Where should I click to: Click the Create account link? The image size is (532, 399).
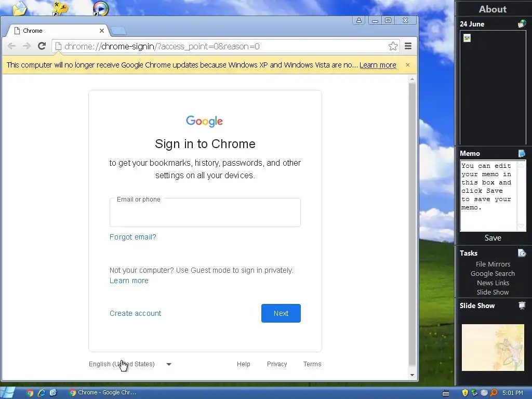[x=135, y=313]
